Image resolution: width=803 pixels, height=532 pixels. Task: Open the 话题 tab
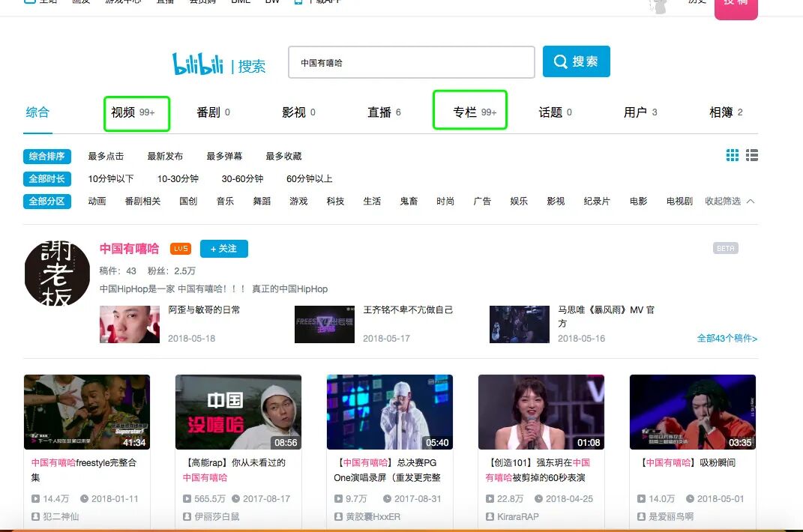(x=555, y=112)
